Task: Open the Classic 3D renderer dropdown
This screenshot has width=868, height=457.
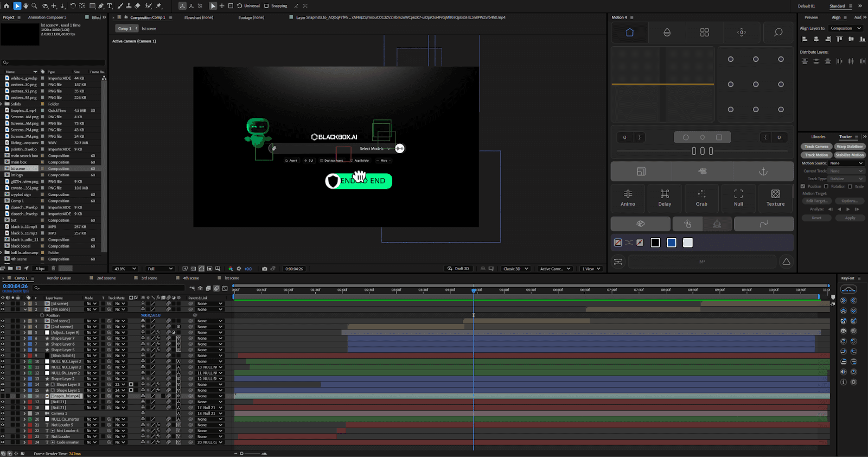Action: tap(515, 269)
